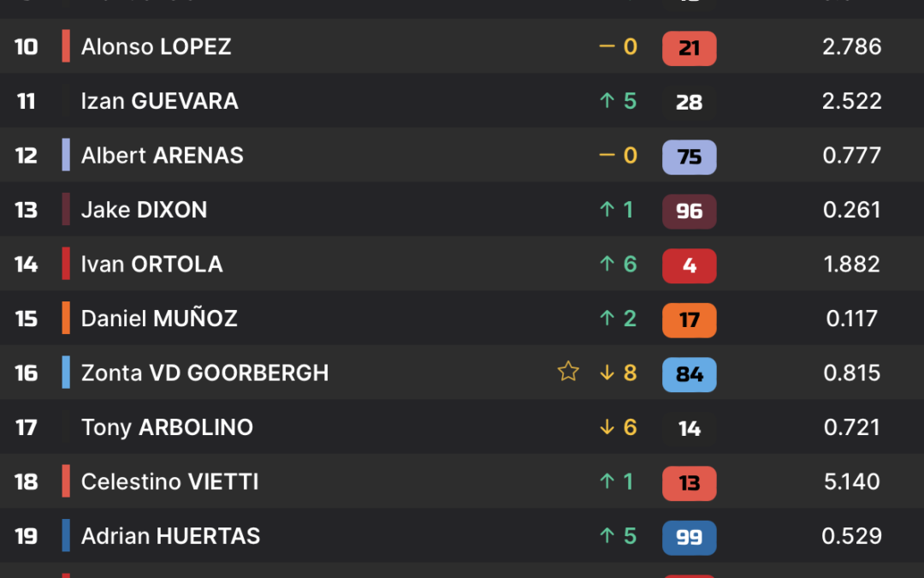Screen dimensions: 924x578
Task: Click the number 28 badge for GUEVARA
Action: [x=689, y=103]
